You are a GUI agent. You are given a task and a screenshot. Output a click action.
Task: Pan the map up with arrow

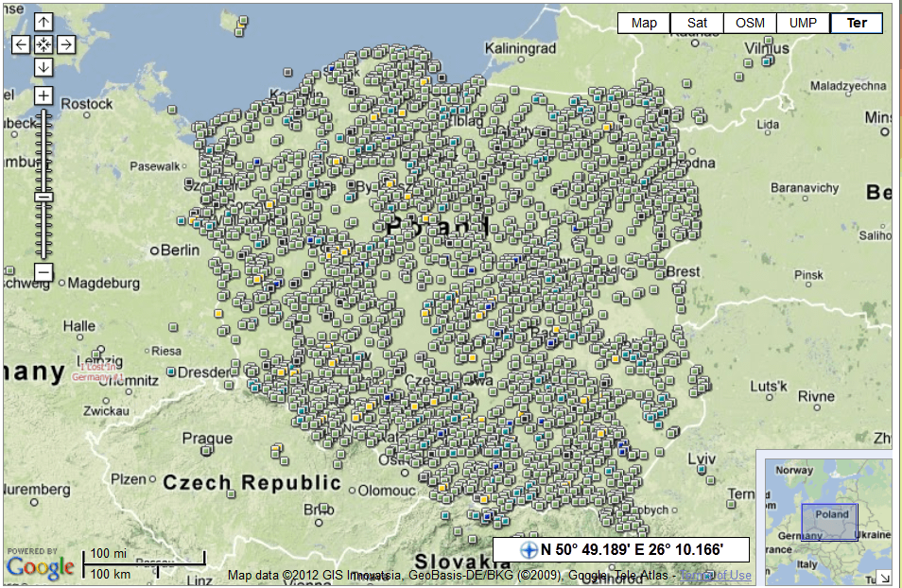pyautogui.click(x=43, y=22)
